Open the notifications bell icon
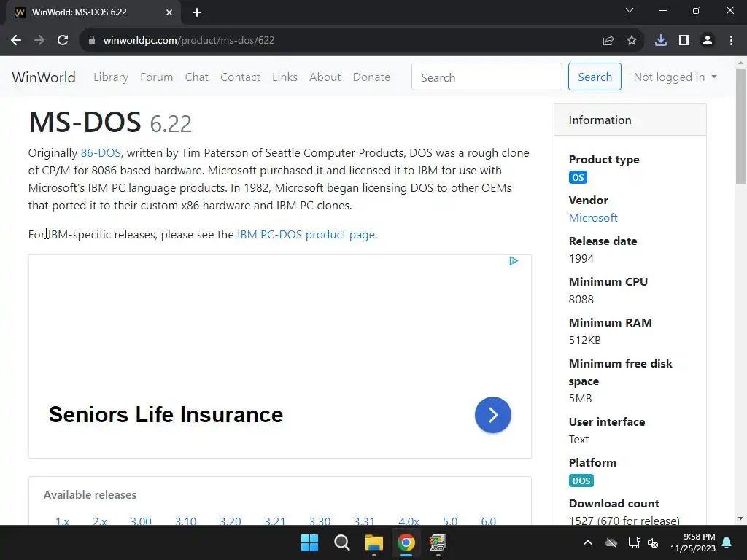The image size is (747, 560). pos(727,542)
